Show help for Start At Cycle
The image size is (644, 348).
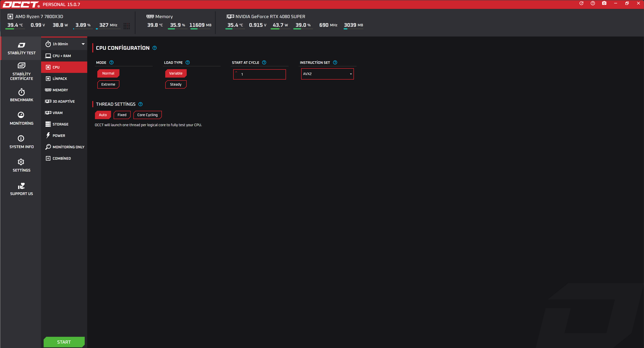[x=264, y=63]
